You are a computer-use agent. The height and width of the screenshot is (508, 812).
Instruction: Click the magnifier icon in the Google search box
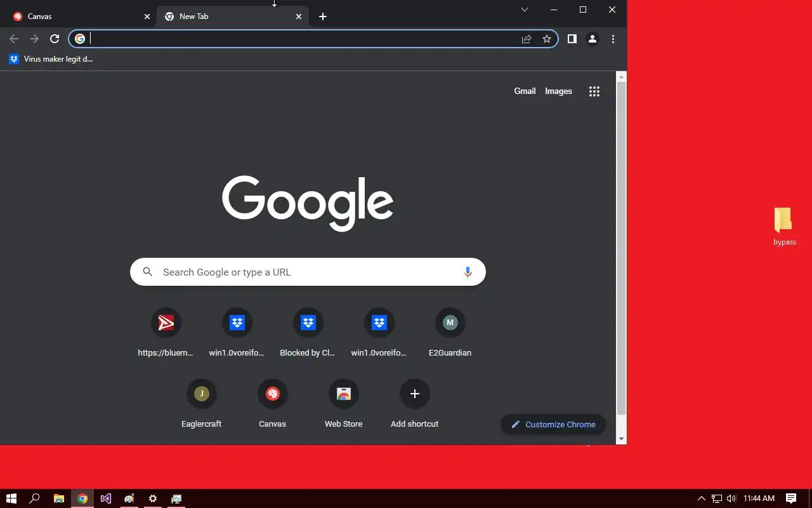pyautogui.click(x=148, y=272)
